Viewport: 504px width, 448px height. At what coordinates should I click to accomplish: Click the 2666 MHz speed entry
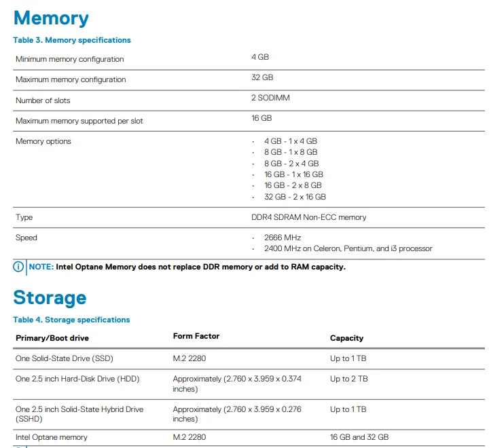pos(283,238)
